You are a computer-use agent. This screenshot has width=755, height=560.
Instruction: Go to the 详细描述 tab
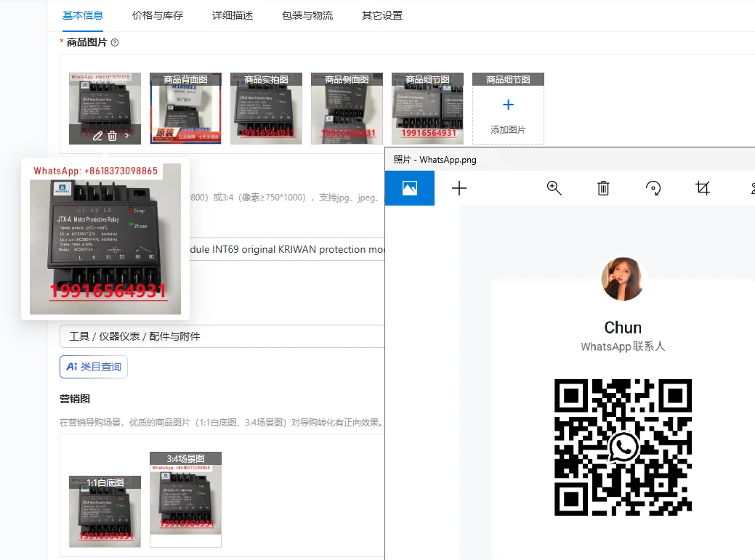[x=233, y=15]
